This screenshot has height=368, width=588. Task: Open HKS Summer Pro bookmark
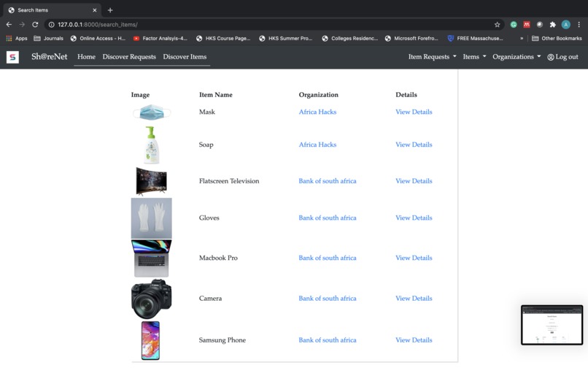tap(285, 38)
